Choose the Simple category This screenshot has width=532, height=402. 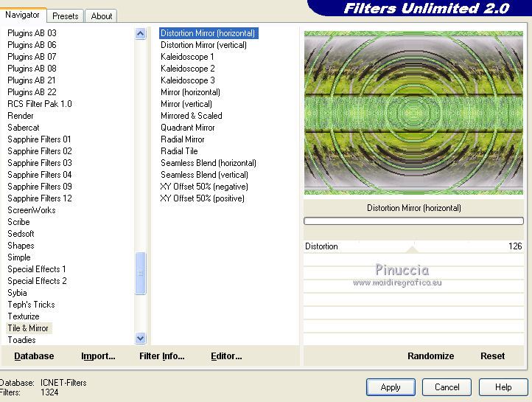(19, 257)
